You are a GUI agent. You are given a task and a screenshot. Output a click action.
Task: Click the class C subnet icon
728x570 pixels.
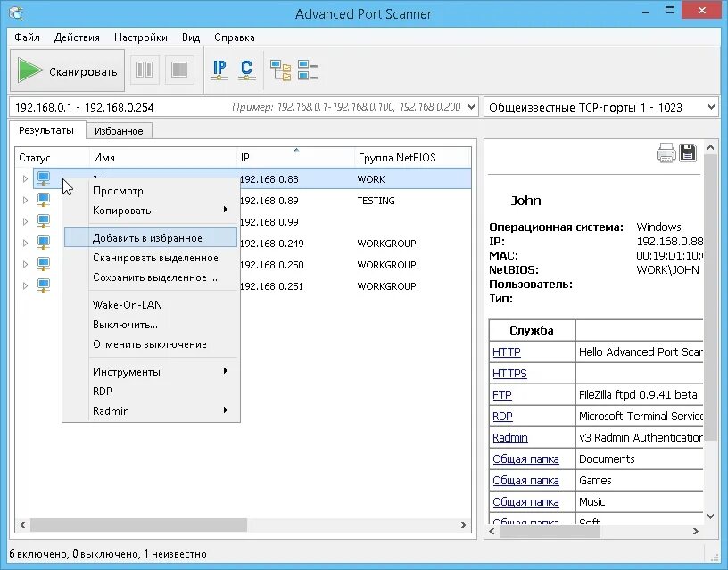(x=246, y=70)
